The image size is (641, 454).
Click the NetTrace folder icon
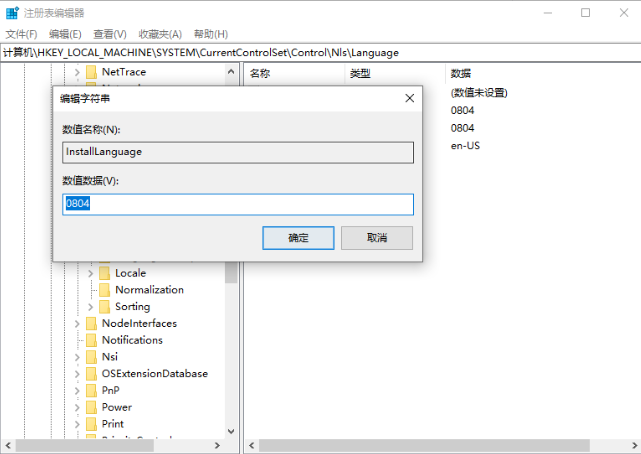[91, 73]
